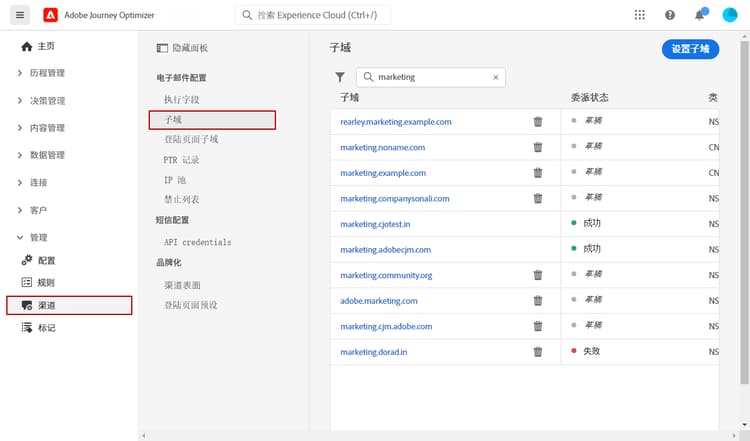
Task: Click the vertical scrollbar on right
Action: pos(744,212)
